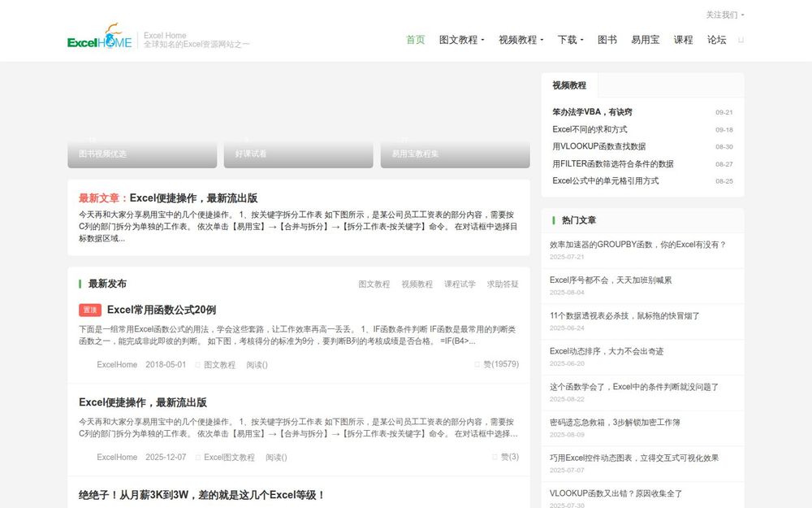Expand the 视频教程 navigation dropdown

coord(516,39)
